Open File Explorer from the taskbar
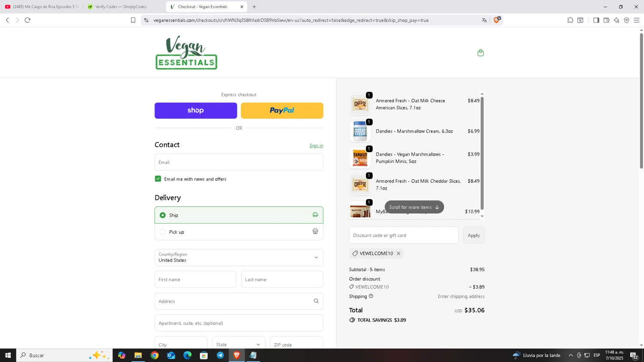Image resolution: width=644 pixels, height=362 pixels. pyautogui.click(x=138, y=355)
